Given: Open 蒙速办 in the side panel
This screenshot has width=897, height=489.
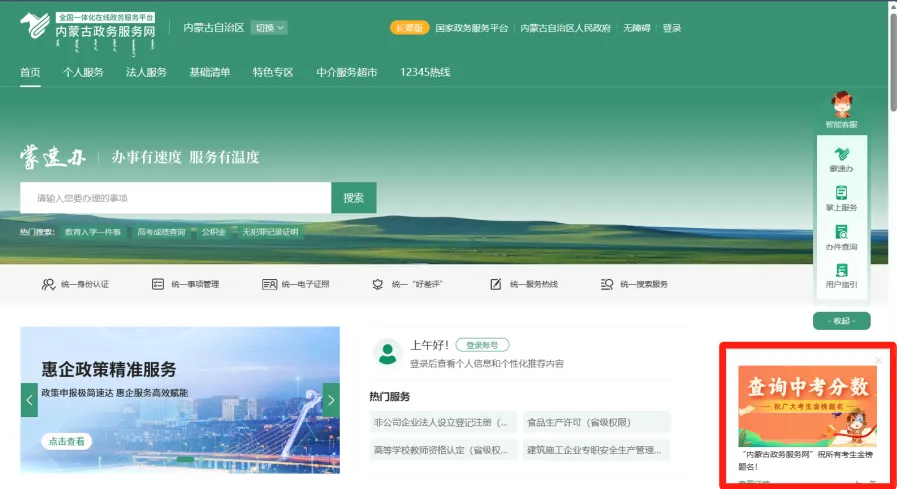Looking at the screenshot, I should [842, 159].
